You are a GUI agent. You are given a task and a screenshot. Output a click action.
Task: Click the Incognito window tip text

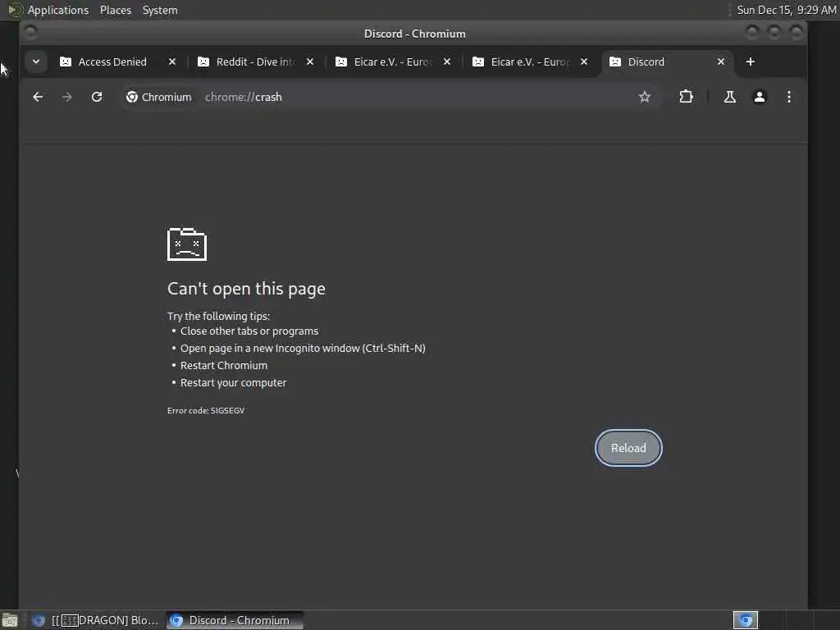coord(303,348)
